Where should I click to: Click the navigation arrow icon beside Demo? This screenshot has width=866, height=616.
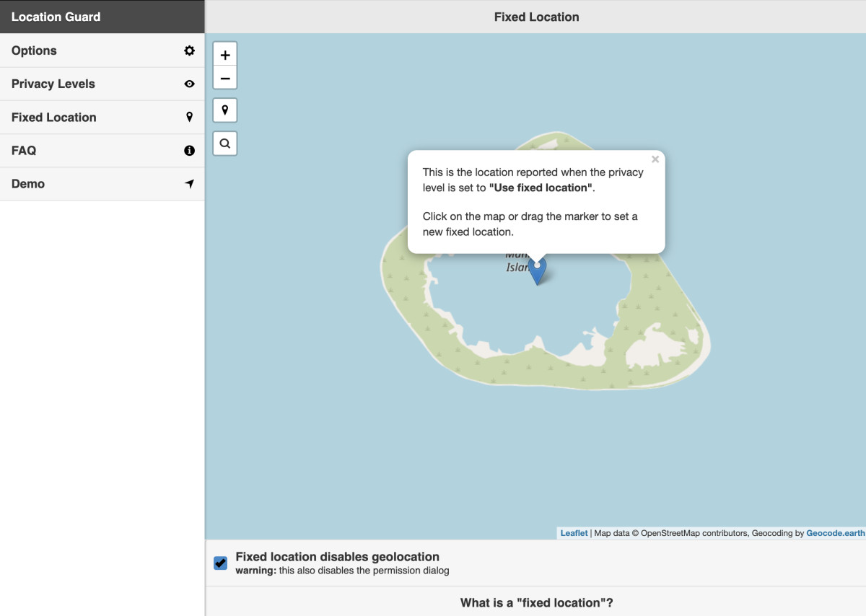pos(188,183)
